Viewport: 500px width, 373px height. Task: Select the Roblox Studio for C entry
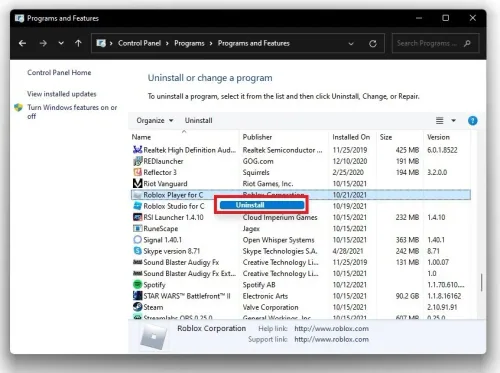point(174,206)
